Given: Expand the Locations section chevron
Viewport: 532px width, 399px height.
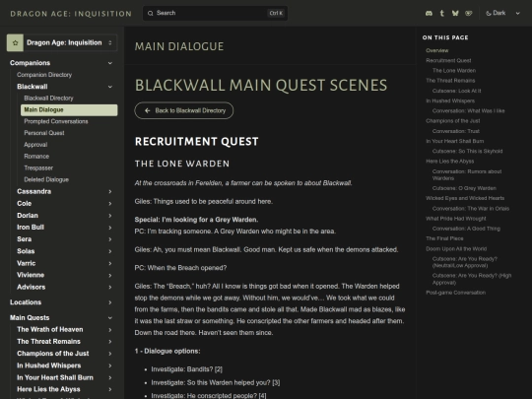Looking at the screenshot, I should click(x=110, y=302).
